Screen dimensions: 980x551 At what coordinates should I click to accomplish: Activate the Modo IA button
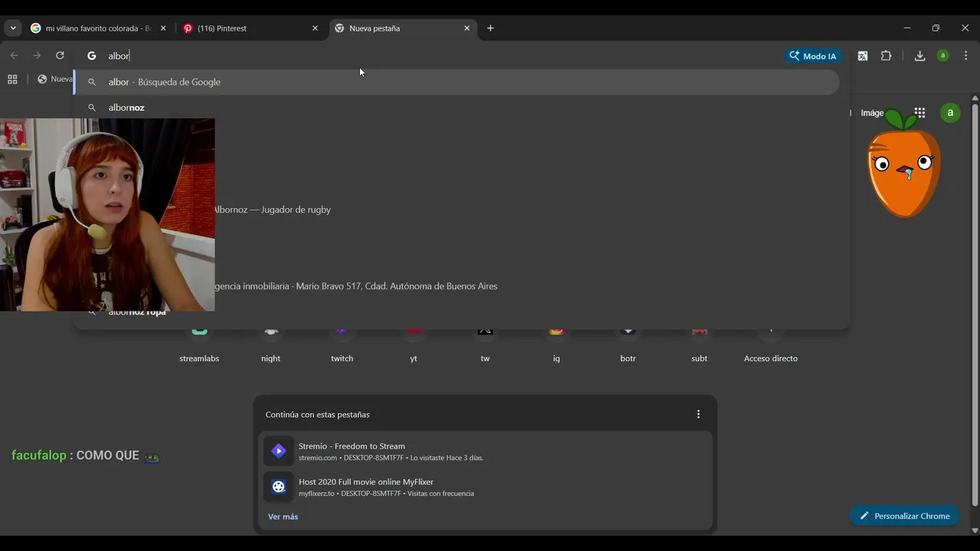(813, 56)
